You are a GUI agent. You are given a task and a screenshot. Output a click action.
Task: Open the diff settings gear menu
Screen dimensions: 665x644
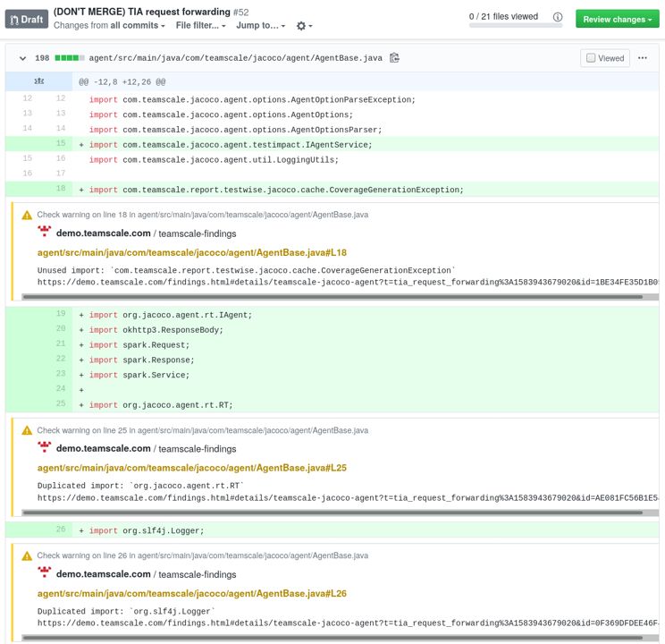pyautogui.click(x=304, y=26)
